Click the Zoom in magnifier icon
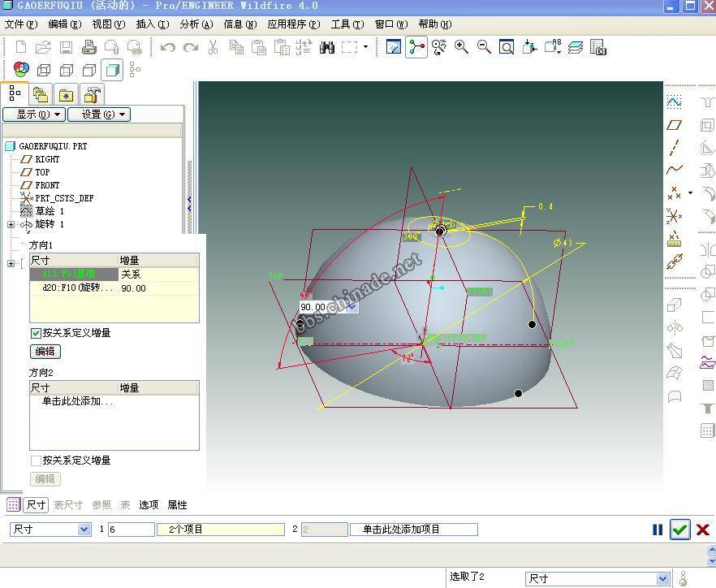The height and width of the screenshot is (588, 716). point(461,46)
